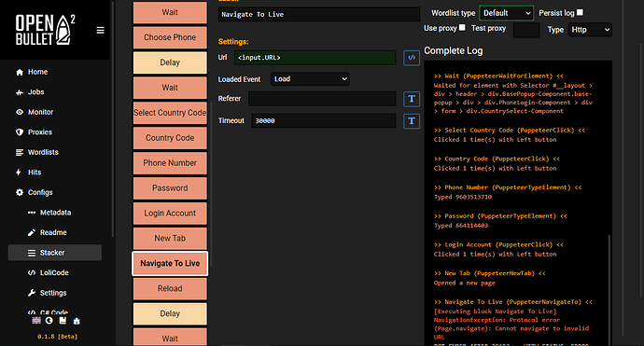Open the Wordlist type dropdown
This screenshot has width=644, height=346.
[507, 13]
